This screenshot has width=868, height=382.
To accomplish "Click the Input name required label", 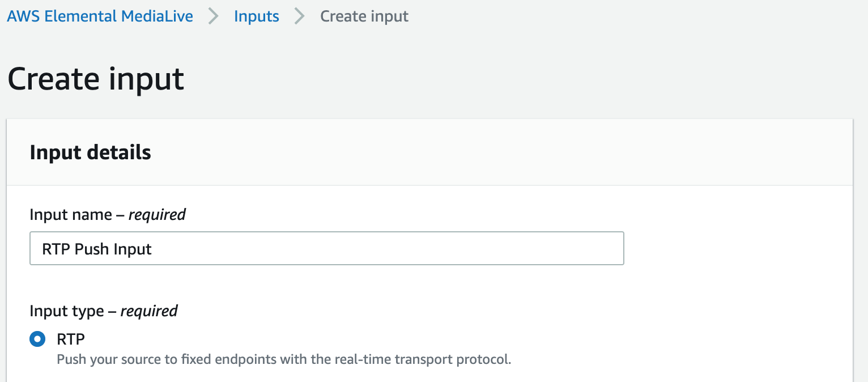I will click(x=108, y=214).
